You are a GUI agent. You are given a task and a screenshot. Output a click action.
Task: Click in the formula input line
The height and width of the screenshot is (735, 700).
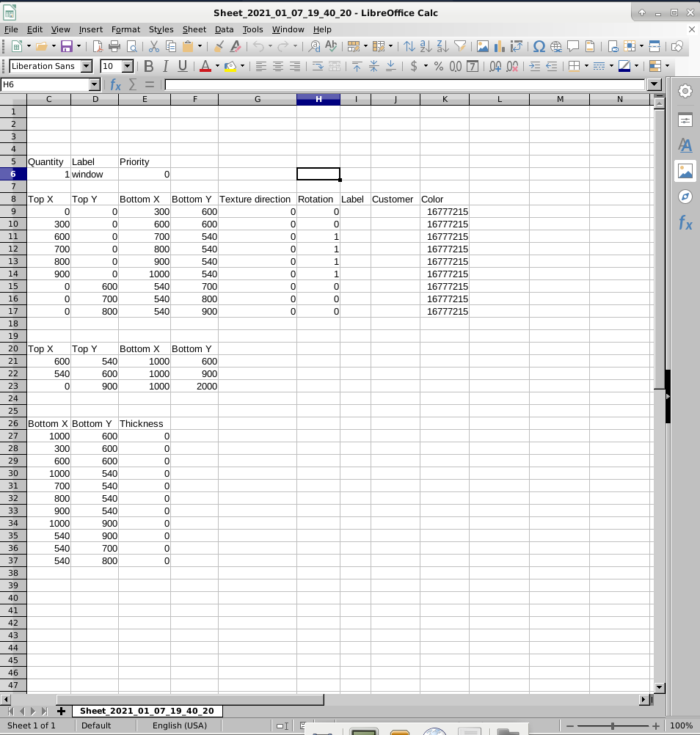[404, 84]
